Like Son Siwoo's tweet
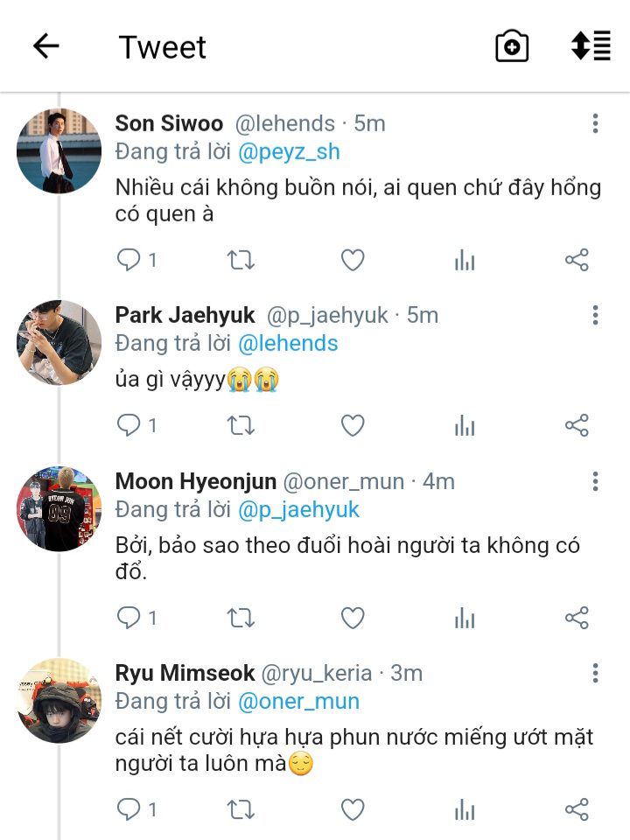Viewport: 630px width, 840px height. [x=352, y=260]
